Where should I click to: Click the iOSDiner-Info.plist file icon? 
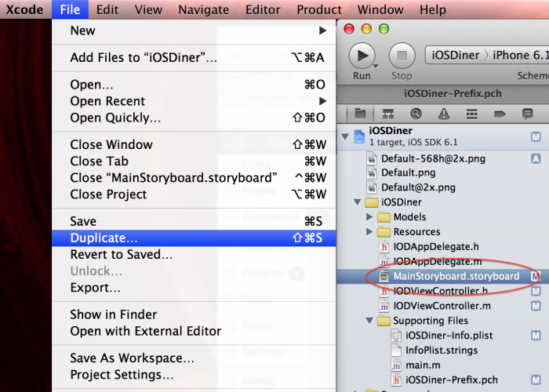point(396,336)
